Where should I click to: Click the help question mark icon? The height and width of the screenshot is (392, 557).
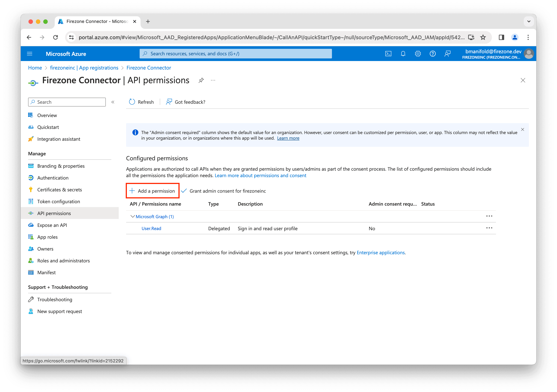(433, 54)
